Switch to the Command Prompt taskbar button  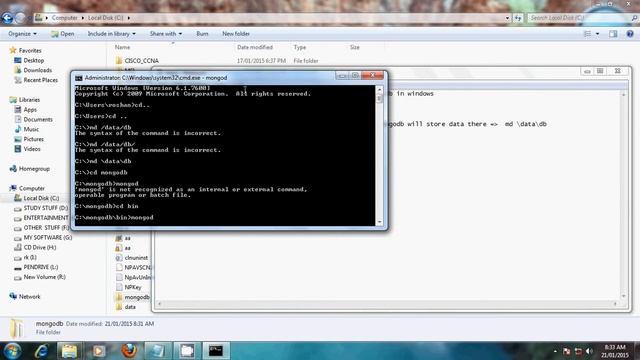click(216, 351)
